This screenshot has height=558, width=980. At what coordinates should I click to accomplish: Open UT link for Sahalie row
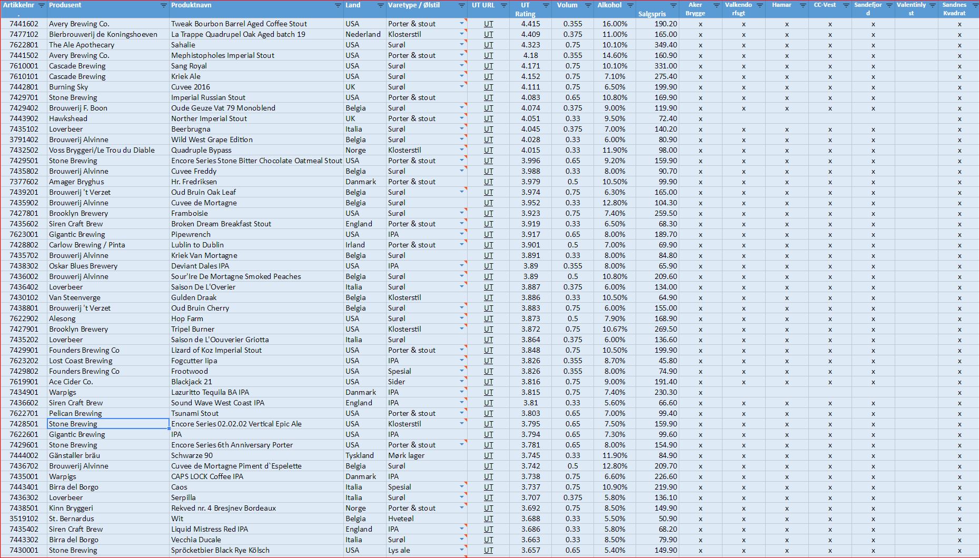(489, 45)
